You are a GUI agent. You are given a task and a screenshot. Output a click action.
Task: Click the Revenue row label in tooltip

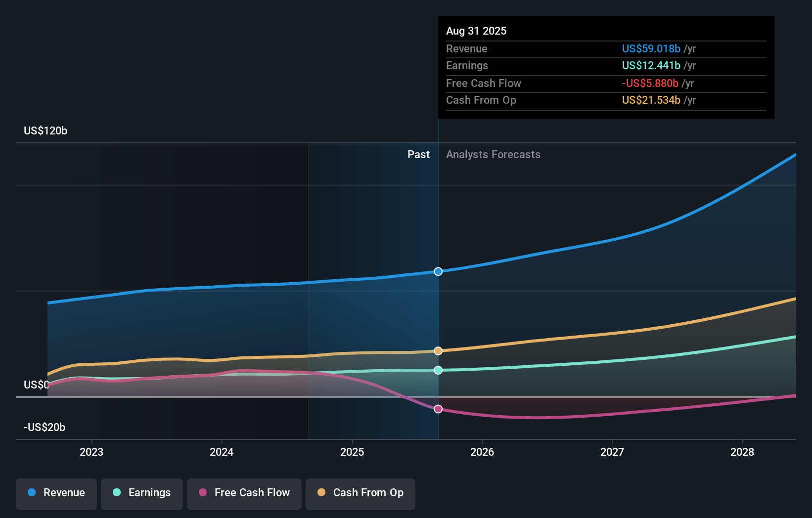[466, 49]
